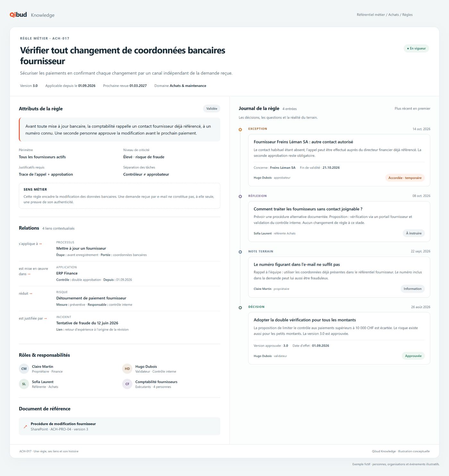This screenshot has width=449, height=476.
Task: Open the Tentative de fraude du 12 juin 2026 incident
Action: 87,323
